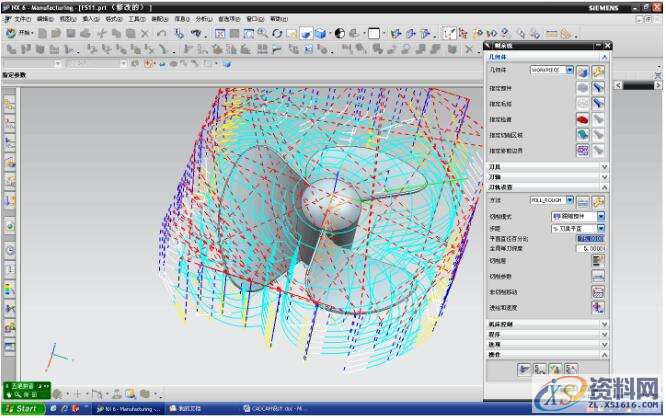Click the 全局每刀深度 depth input field
Screen dimensions: 666x418
(x=588, y=248)
